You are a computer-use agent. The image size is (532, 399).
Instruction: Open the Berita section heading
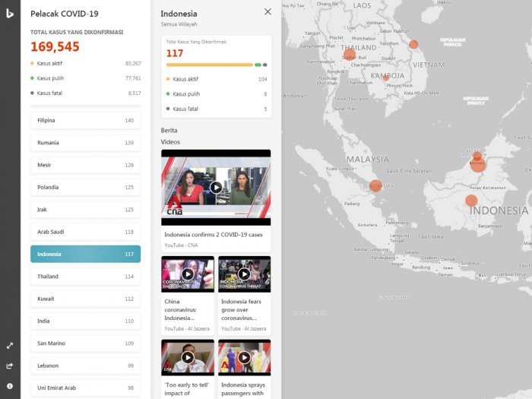pos(169,130)
